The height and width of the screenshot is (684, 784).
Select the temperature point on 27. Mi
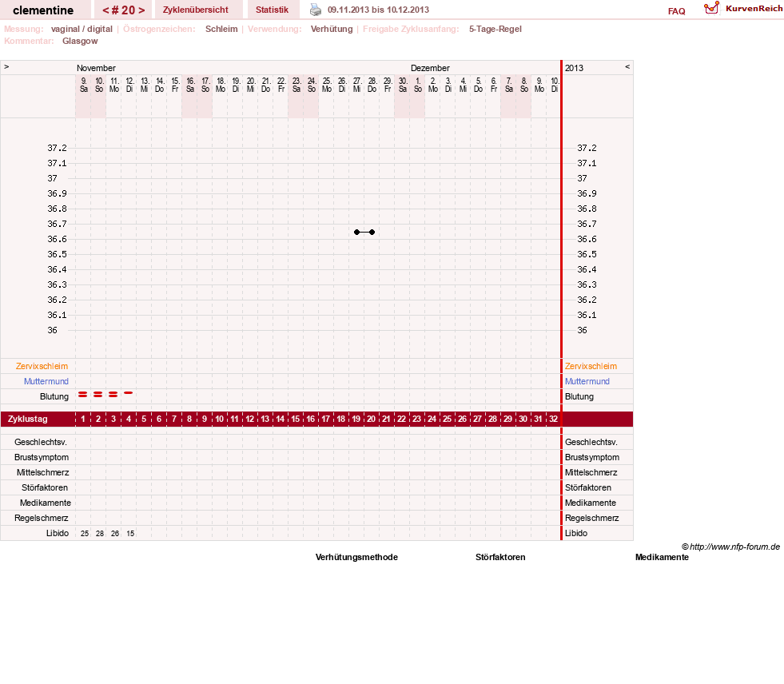pyautogui.click(x=356, y=232)
